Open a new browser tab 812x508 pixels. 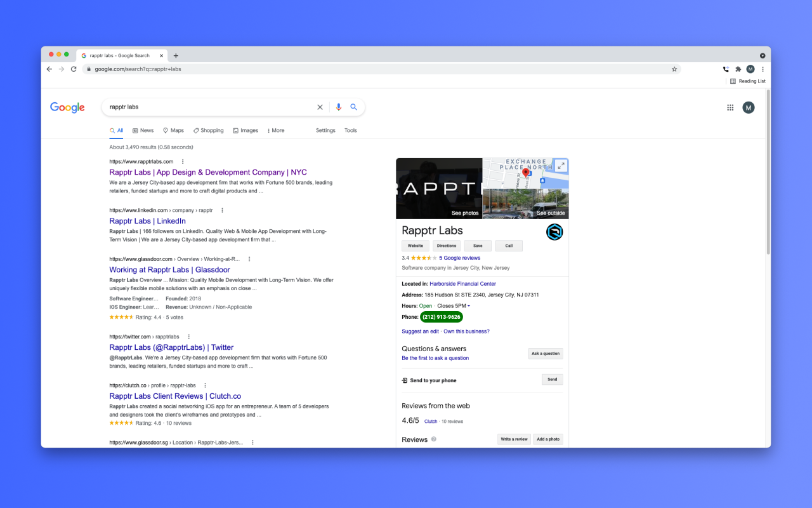tap(176, 56)
